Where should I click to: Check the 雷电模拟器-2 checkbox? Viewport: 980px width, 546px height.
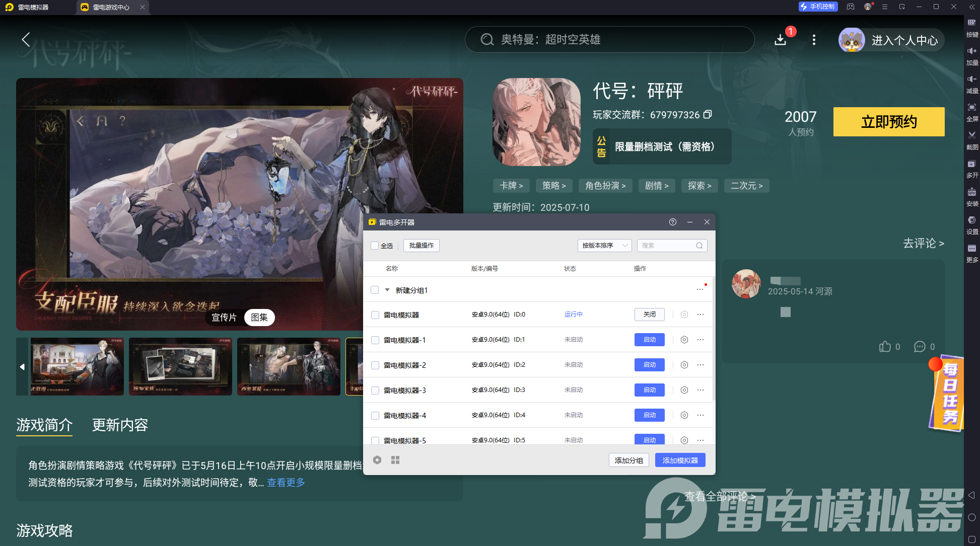click(x=375, y=365)
